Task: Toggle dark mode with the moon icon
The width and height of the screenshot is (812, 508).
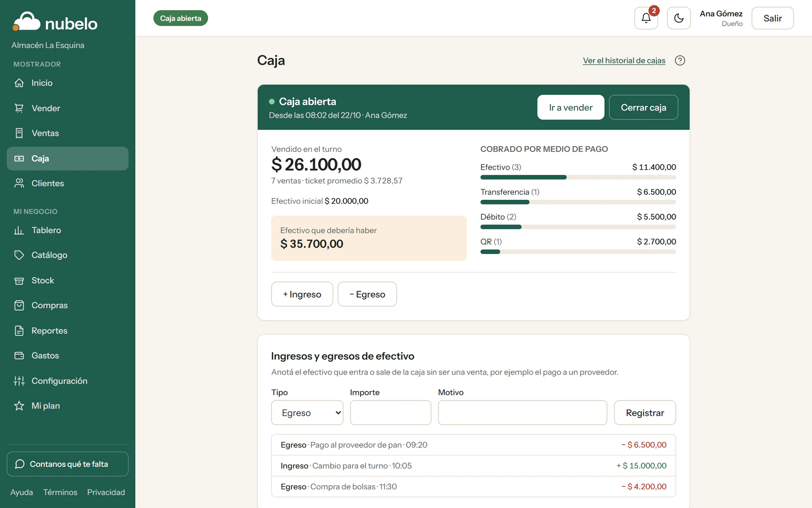Action: (x=679, y=18)
